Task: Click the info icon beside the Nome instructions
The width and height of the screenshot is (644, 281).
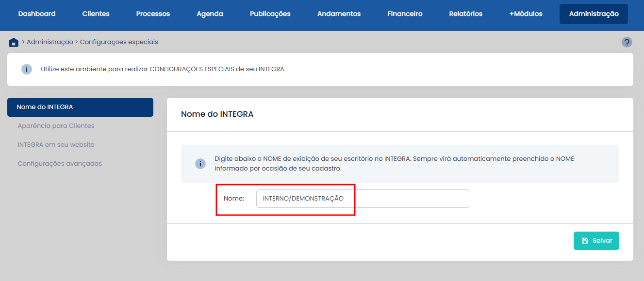Action: tap(200, 164)
